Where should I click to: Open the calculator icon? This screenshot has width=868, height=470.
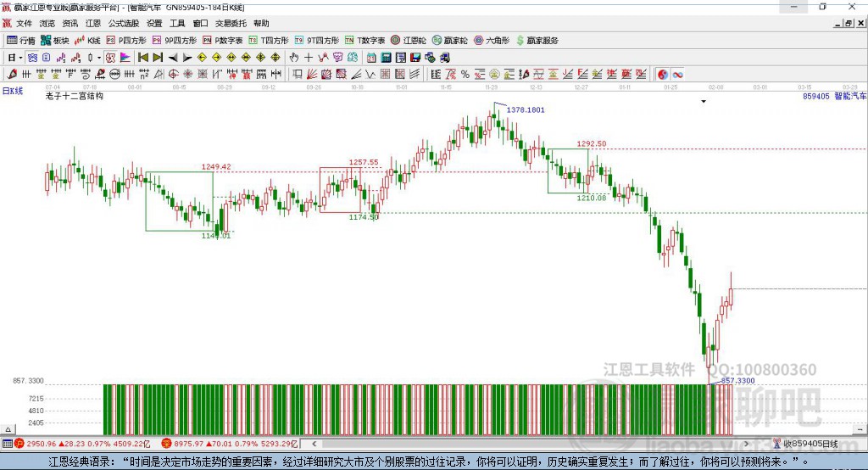387,58
